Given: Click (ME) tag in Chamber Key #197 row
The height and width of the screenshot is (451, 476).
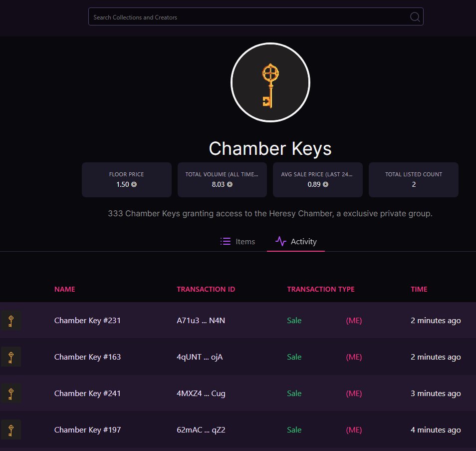Looking at the screenshot, I should click(x=354, y=430).
